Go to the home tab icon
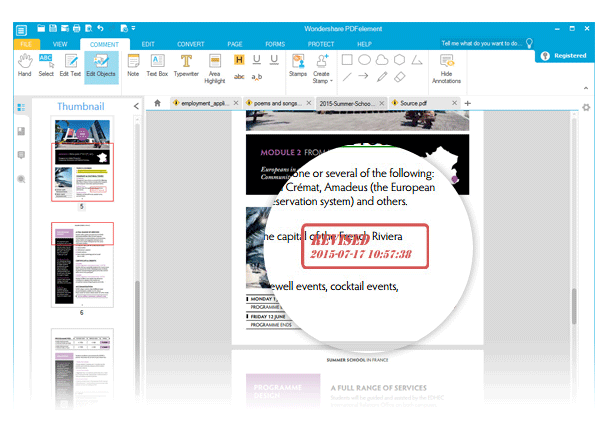Screen dimensions: 600x448 [x=157, y=103]
